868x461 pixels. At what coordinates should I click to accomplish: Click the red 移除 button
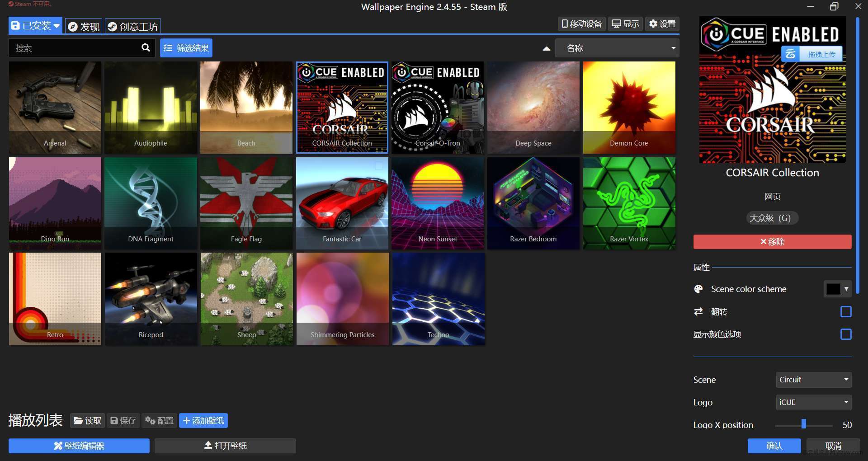(x=772, y=242)
